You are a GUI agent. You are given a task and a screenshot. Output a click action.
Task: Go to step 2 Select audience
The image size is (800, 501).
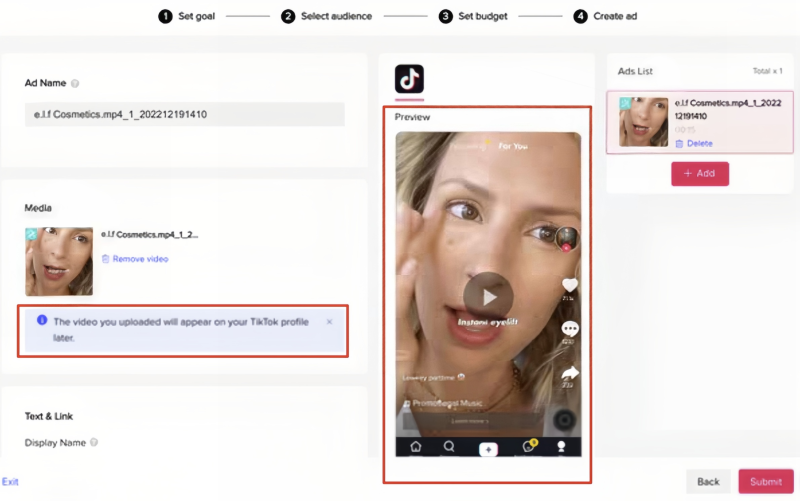coord(327,16)
